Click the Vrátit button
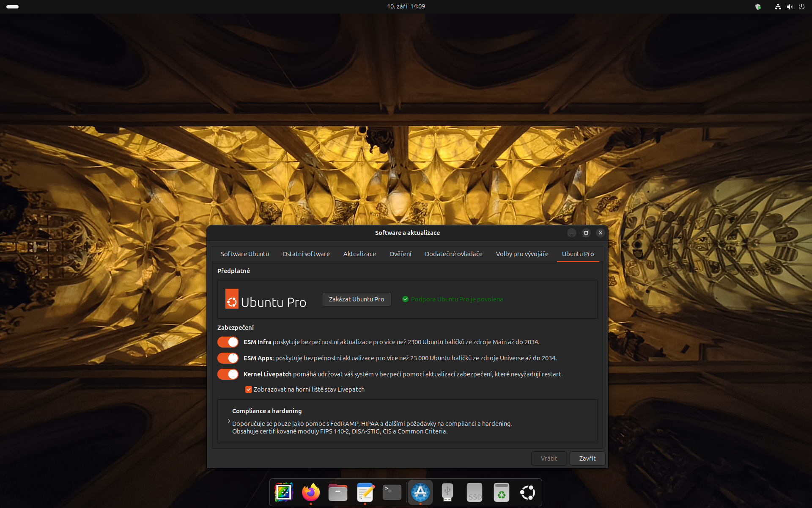The height and width of the screenshot is (508, 812). [x=549, y=458]
